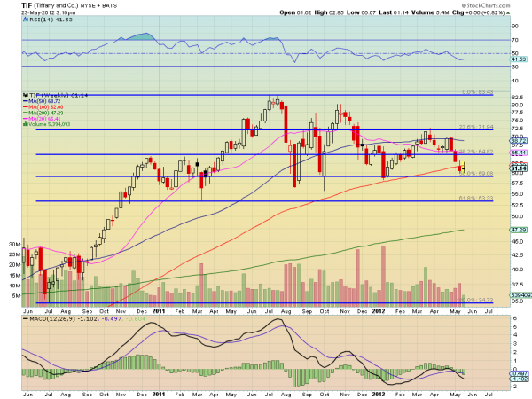
Task: Click the RSI axis label 90
Action: 514,26
